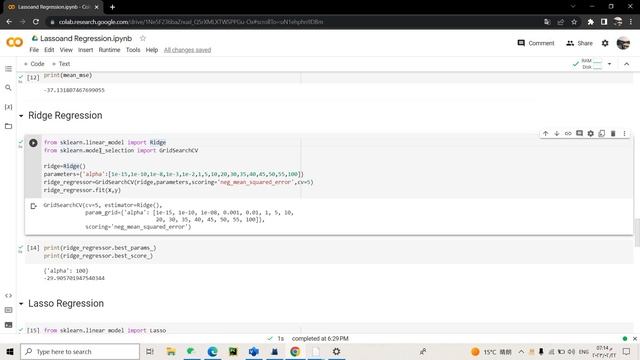Open the Google account avatar
The width and height of the screenshot is (640, 360).
click(623, 43)
